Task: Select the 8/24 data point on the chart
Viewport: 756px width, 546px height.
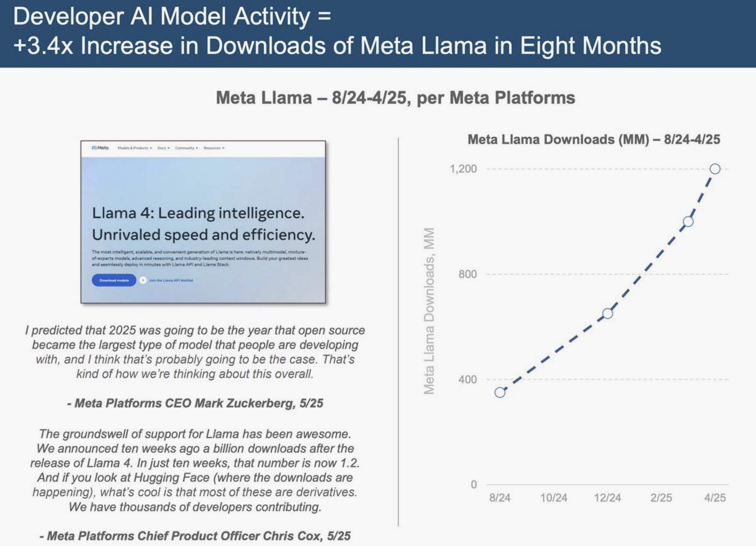Action: coord(500,392)
